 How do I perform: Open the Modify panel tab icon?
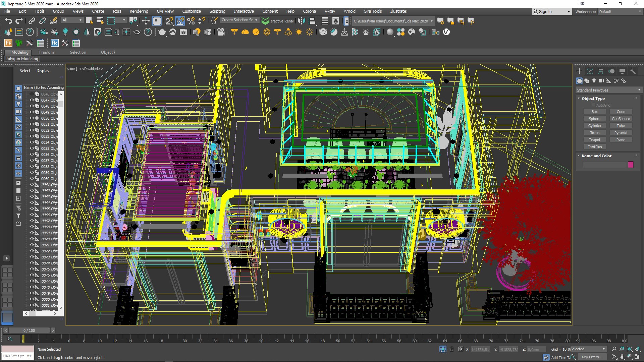pyautogui.click(x=590, y=71)
